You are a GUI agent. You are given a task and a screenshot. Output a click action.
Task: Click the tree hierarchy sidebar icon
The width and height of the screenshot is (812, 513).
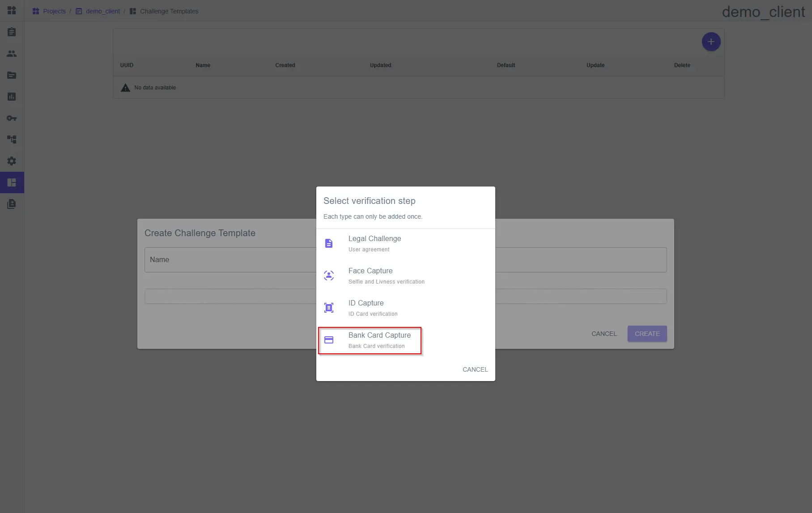click(x=12, y=140)
